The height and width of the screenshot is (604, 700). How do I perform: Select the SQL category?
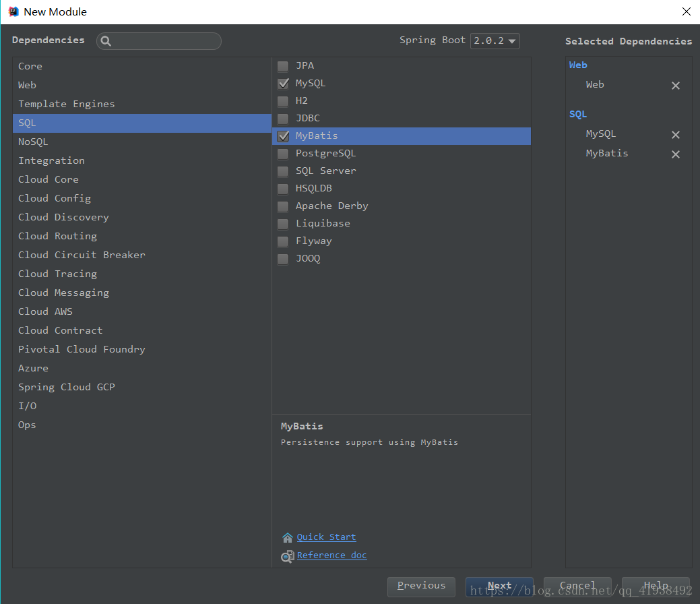pyautogui.click(x=142, y=123)
